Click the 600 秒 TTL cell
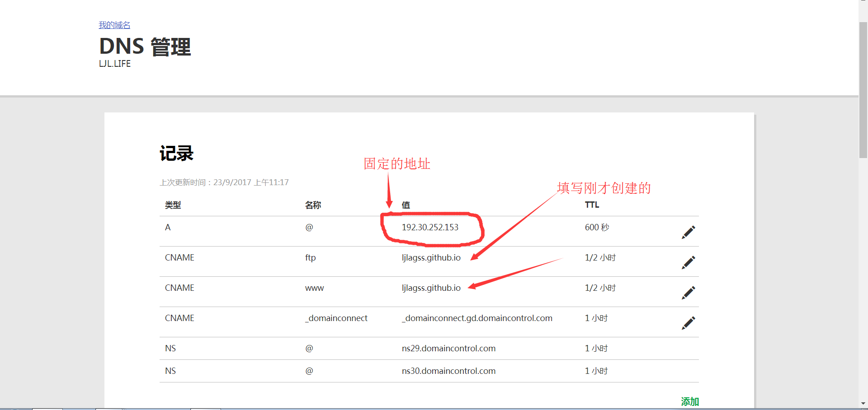Viewport: 868px width, 410px height. coord(597,227)
